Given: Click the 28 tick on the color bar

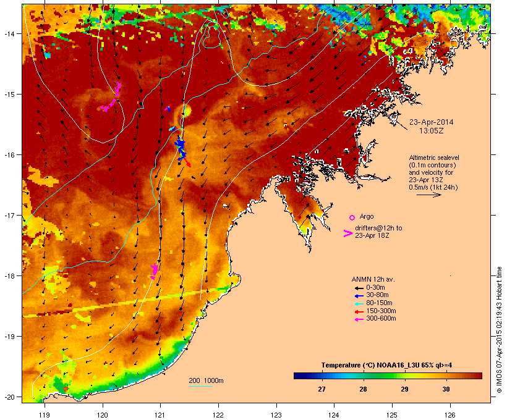Looking at the screenshot, I should pos(363,389).
